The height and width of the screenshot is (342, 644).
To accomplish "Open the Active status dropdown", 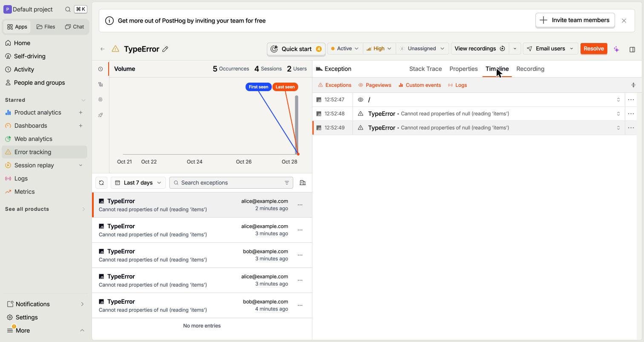I will (345, 49).
